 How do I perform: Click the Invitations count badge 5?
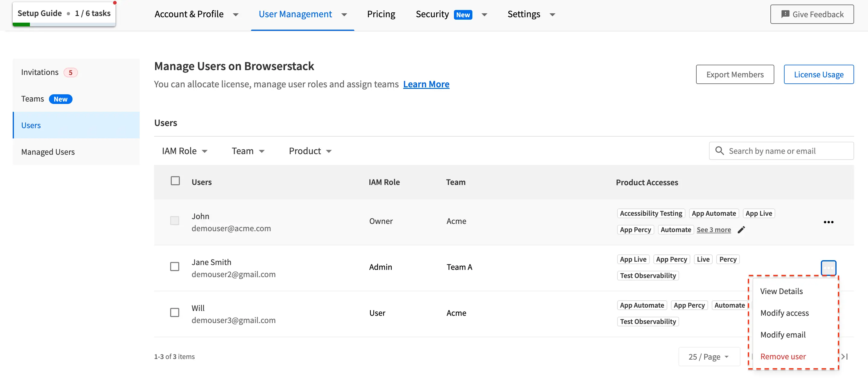(x=70, y=73)
